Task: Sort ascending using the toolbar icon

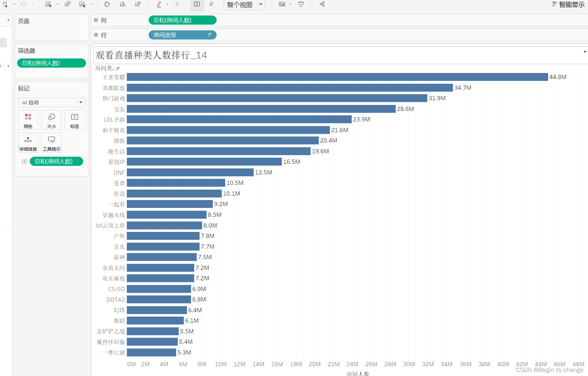Action: coord(122,4)
